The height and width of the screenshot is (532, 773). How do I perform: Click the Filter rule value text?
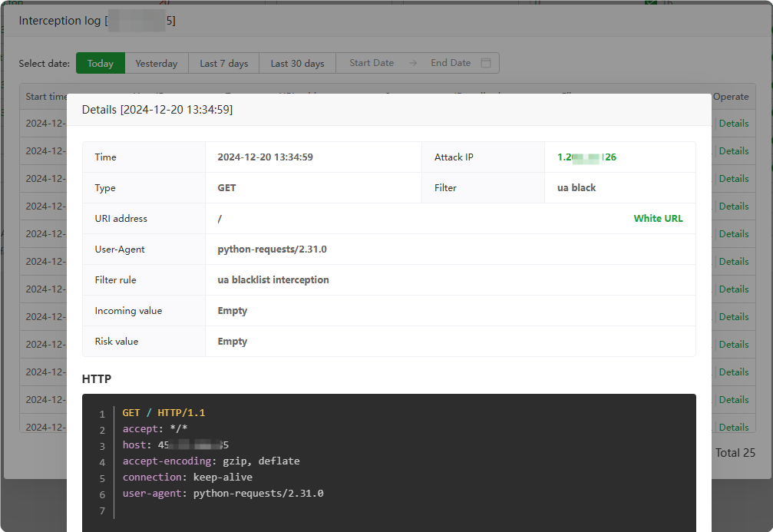pyautogui.click(x=273, y=280)
